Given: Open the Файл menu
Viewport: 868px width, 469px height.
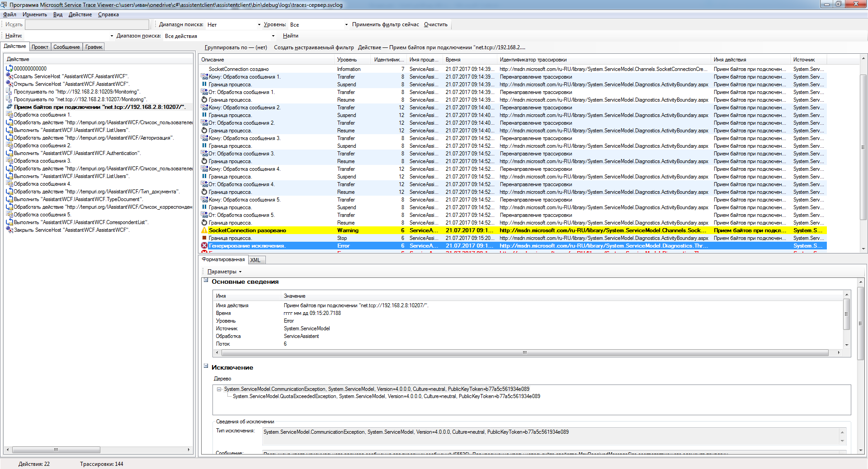Looking at the screenshot, I should click(9, 14).
